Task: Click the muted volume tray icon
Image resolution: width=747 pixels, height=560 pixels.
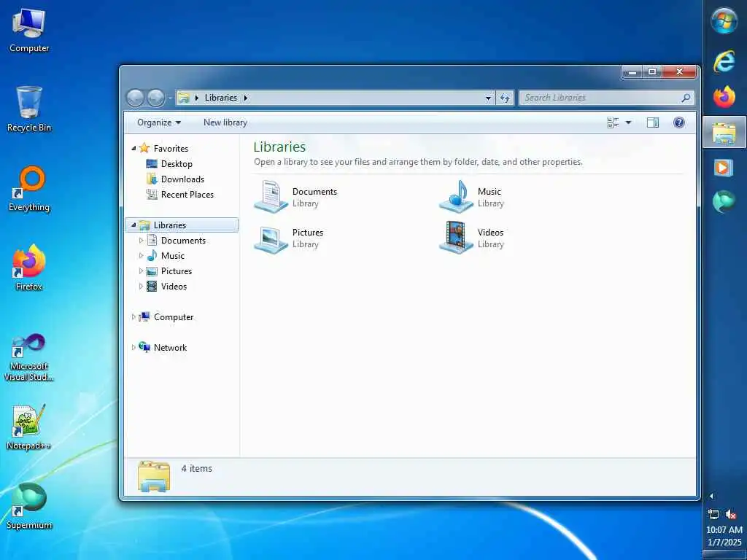Action: [x=731, y=514]
